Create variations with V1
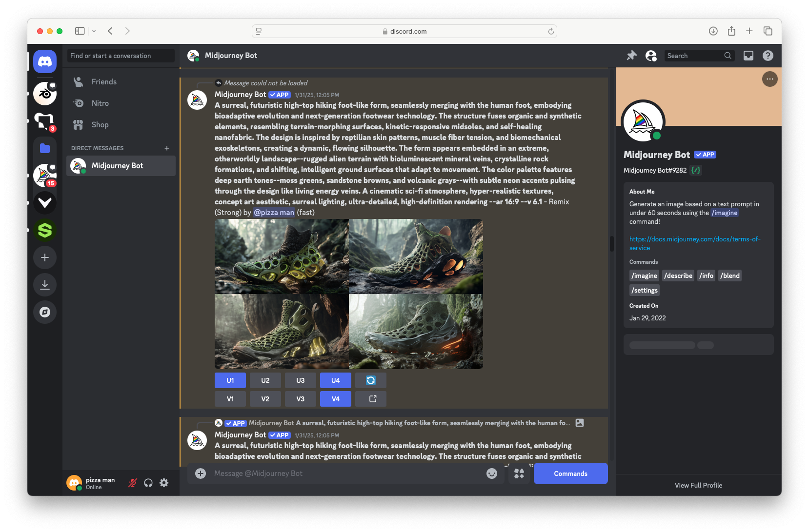 pos(230,399)
